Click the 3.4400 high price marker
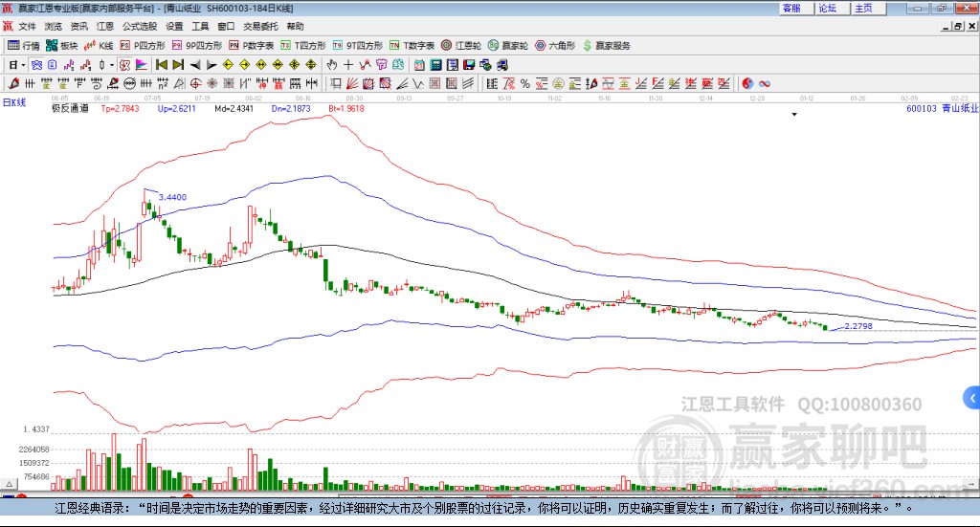980x527 pixels. 172,197
